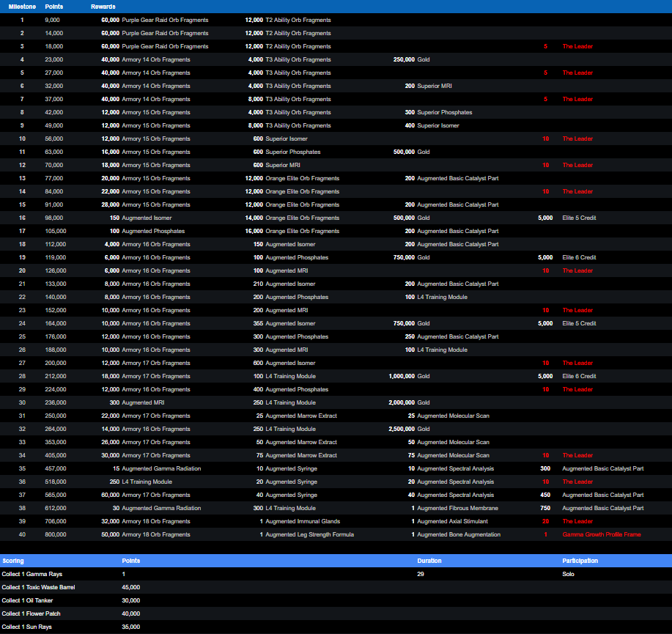672x634 pixels.
Task: Click the Milestone column header
Action: [x=22, y=7]
